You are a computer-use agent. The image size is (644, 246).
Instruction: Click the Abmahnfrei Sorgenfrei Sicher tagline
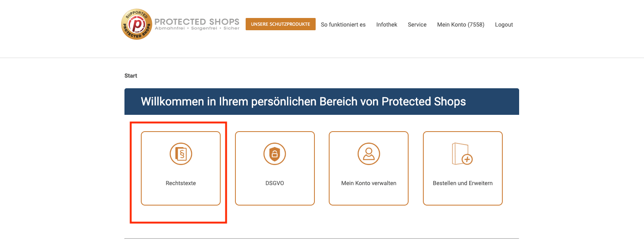197,29
